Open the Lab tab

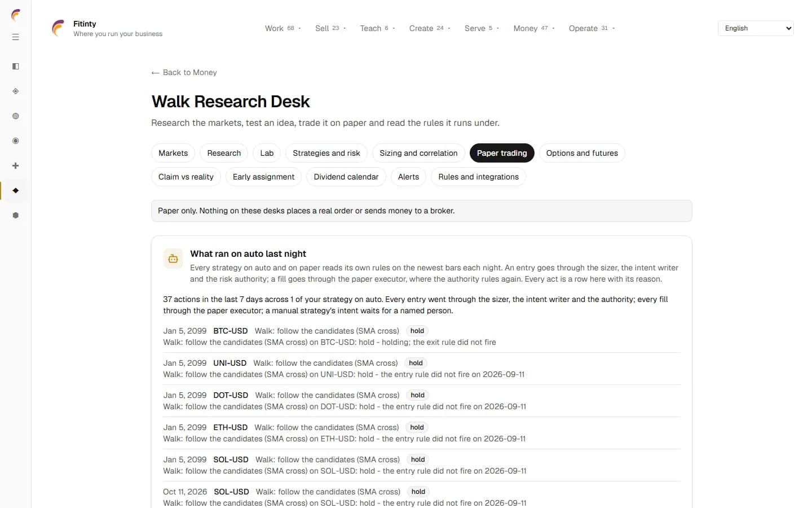(267, 153)
